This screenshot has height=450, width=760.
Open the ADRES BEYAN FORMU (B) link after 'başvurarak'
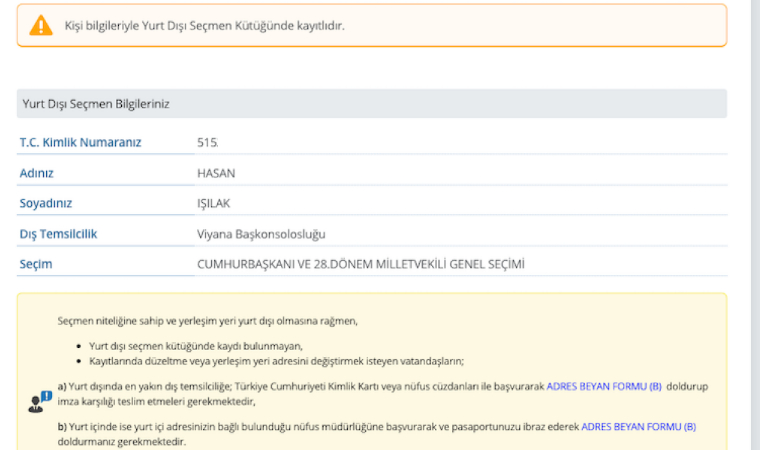pos(604,386)
